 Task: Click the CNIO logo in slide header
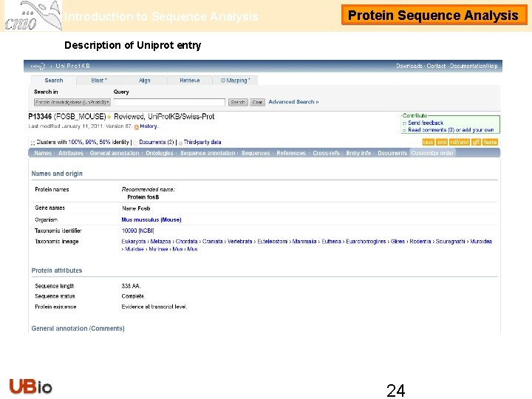point(33,16)
